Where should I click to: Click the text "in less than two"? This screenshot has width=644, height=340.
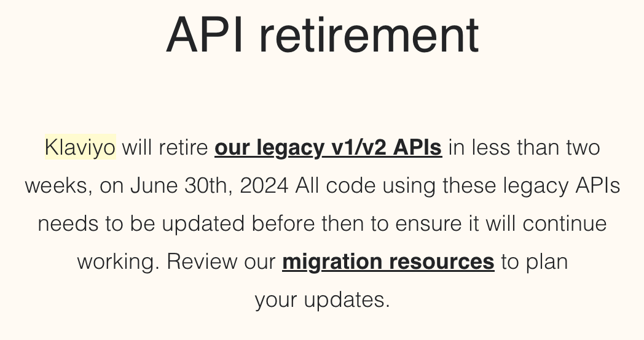[x=524, y=147]
